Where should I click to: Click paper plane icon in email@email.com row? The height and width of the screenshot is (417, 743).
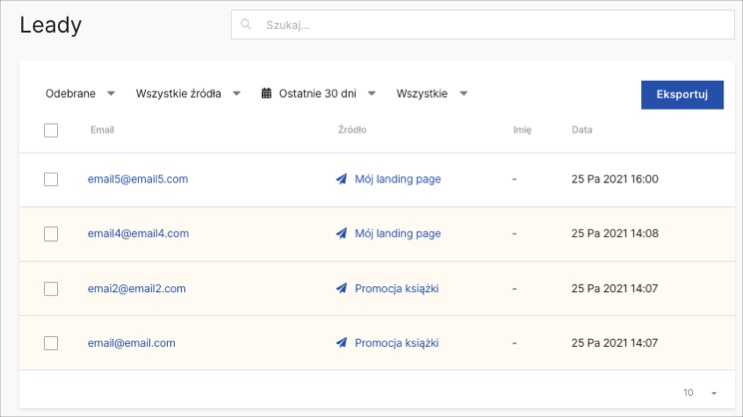[x=341, y=343]
